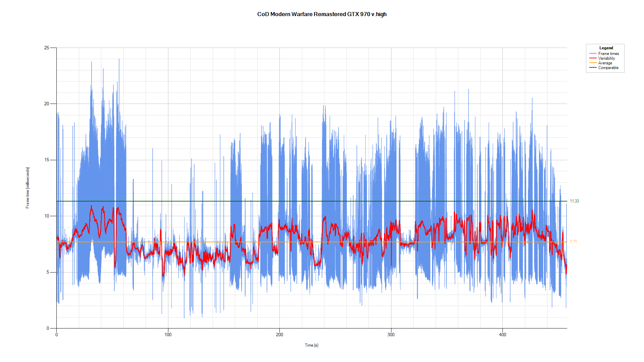Select the 'Frame times' legend label
The width and height of the screenshot is (644, 362).
point(608,54)
